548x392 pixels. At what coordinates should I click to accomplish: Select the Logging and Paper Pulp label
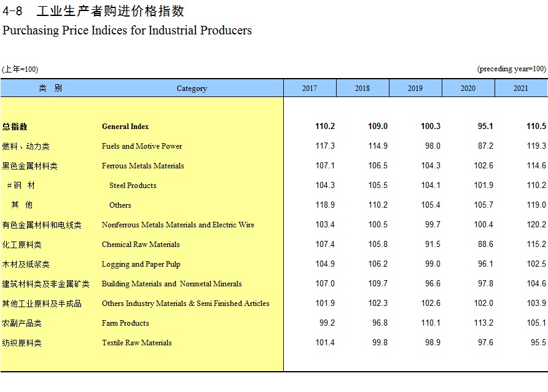141,264
